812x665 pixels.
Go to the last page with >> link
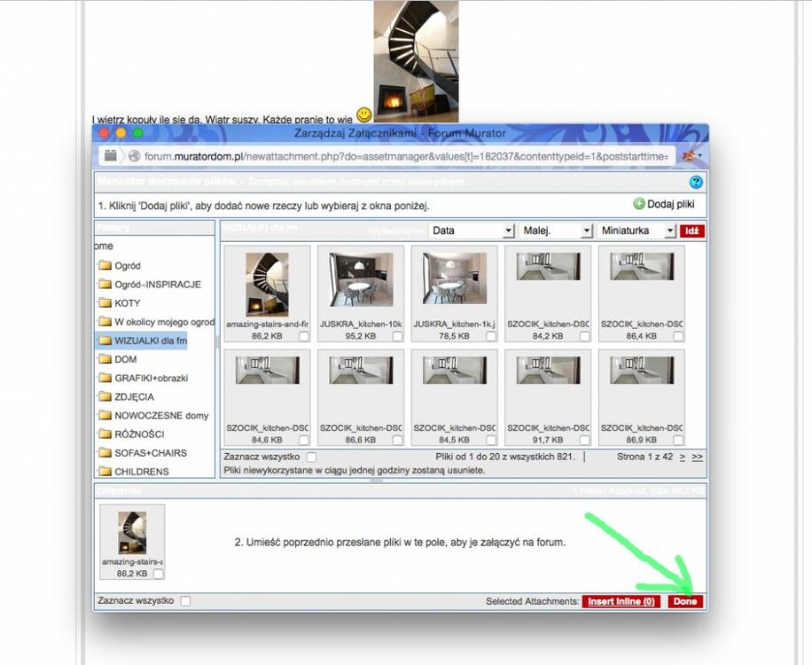[x=698, y=457]
